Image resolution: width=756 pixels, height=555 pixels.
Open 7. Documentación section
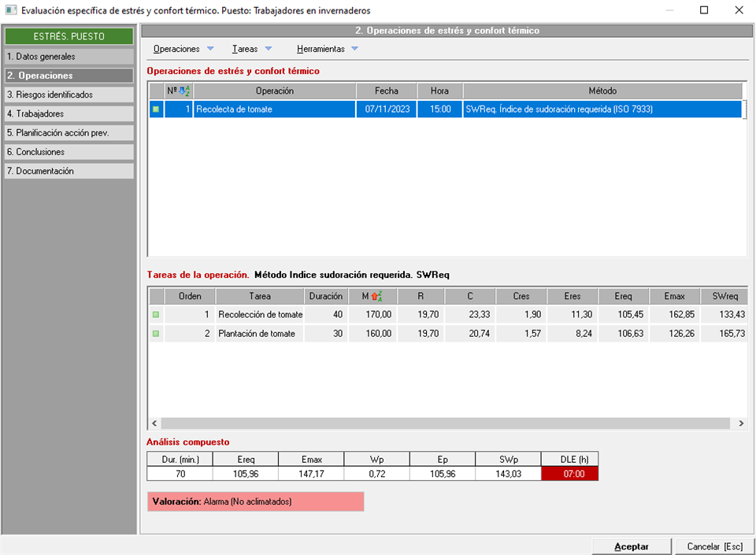click(x=69, y=171)
